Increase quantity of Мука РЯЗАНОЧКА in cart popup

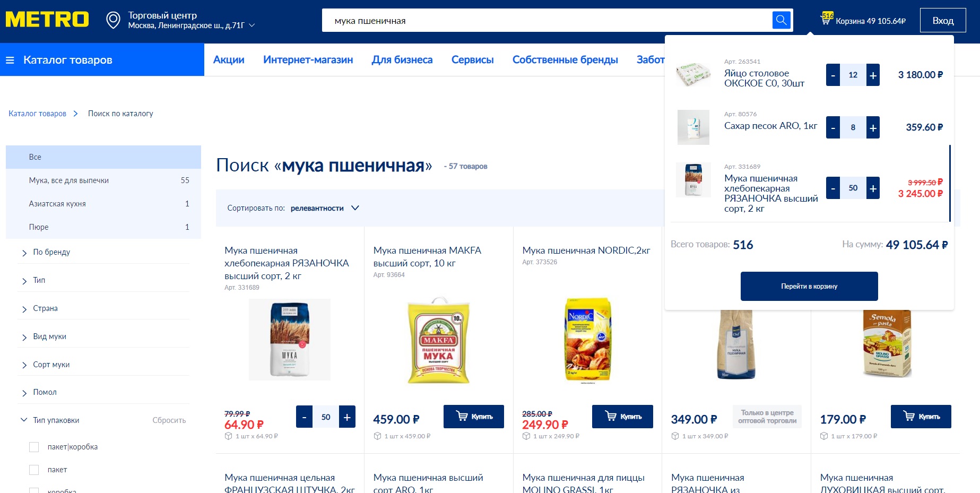coord(873,188)
